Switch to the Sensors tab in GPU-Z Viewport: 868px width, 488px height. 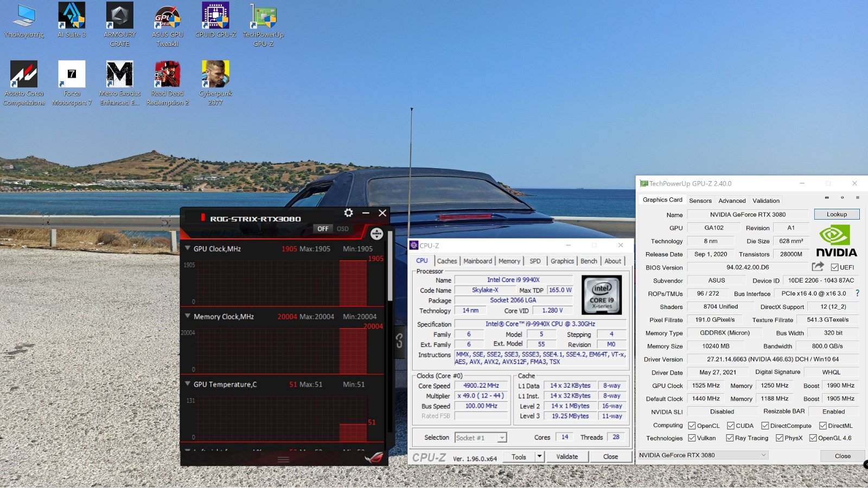700,201
